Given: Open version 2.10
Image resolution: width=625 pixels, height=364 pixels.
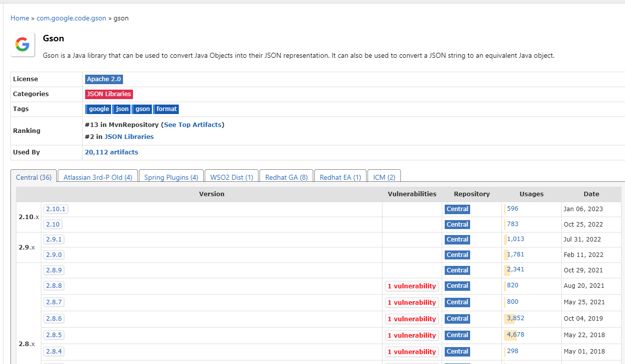Looking at the screenshot, I should tap(53, 225).
